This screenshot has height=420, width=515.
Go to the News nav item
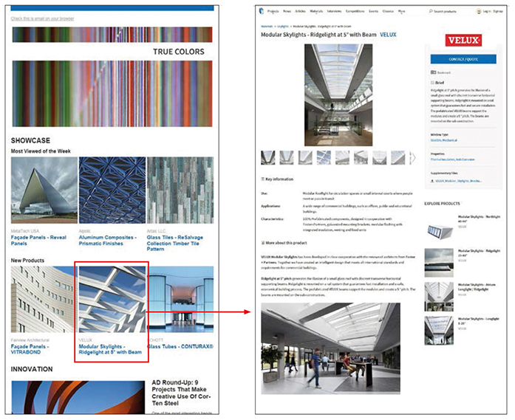287,11
